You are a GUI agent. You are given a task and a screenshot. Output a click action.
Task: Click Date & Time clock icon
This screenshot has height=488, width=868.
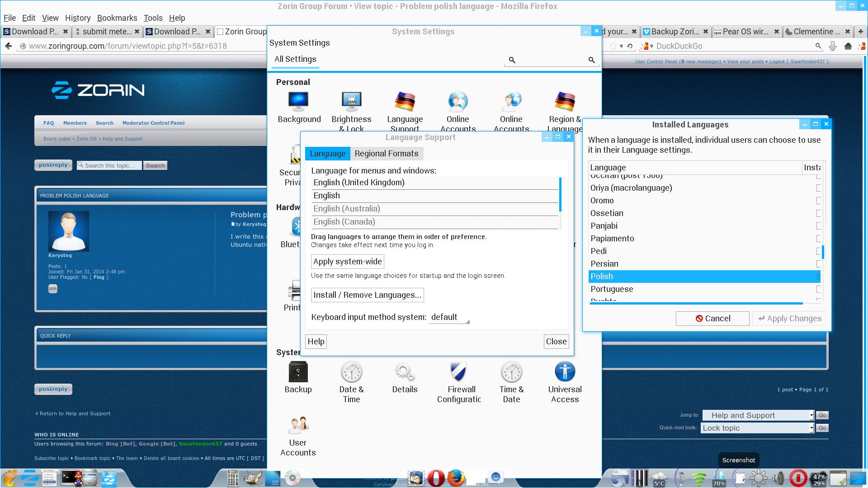[x=351, y=372]
